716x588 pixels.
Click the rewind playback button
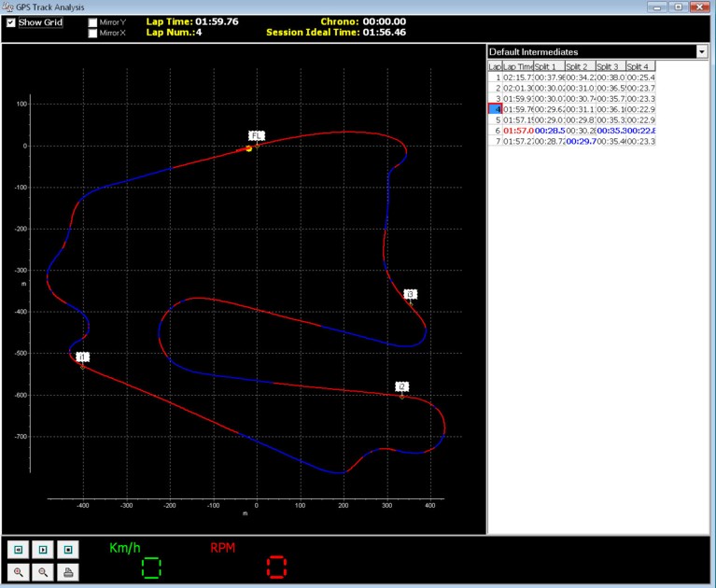[x=20, y=550]
